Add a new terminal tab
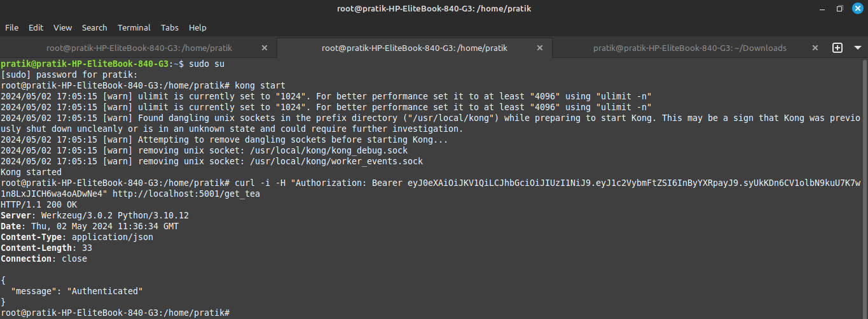Image resolution: width=868 pixels, height=319 pixels. [837, 48]
